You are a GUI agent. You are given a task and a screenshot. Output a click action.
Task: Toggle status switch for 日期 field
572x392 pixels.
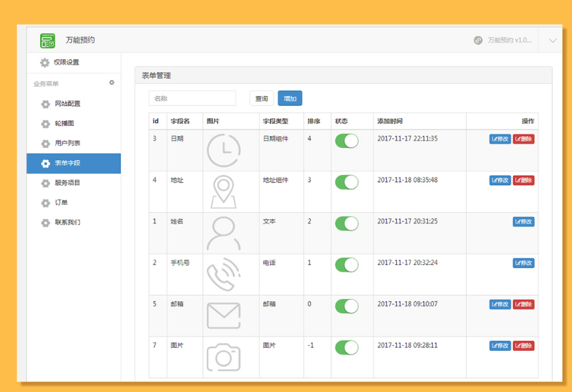(346, 141)
